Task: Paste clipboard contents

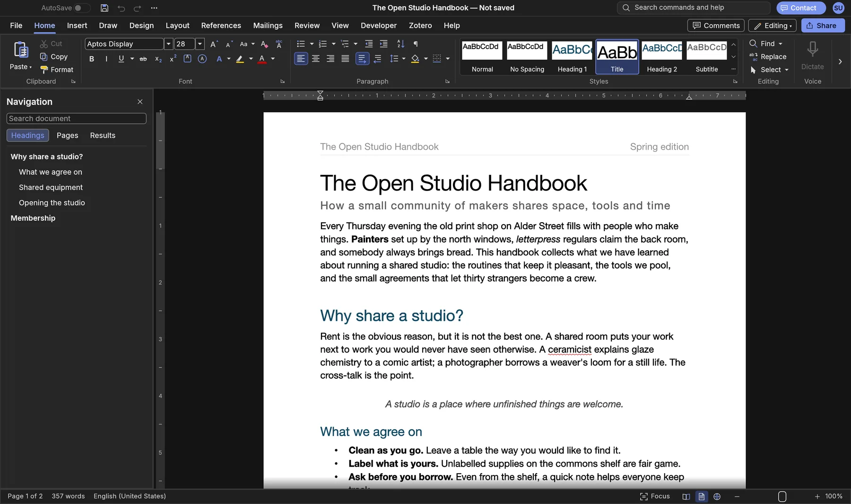Action: click(x=21, y=55)
